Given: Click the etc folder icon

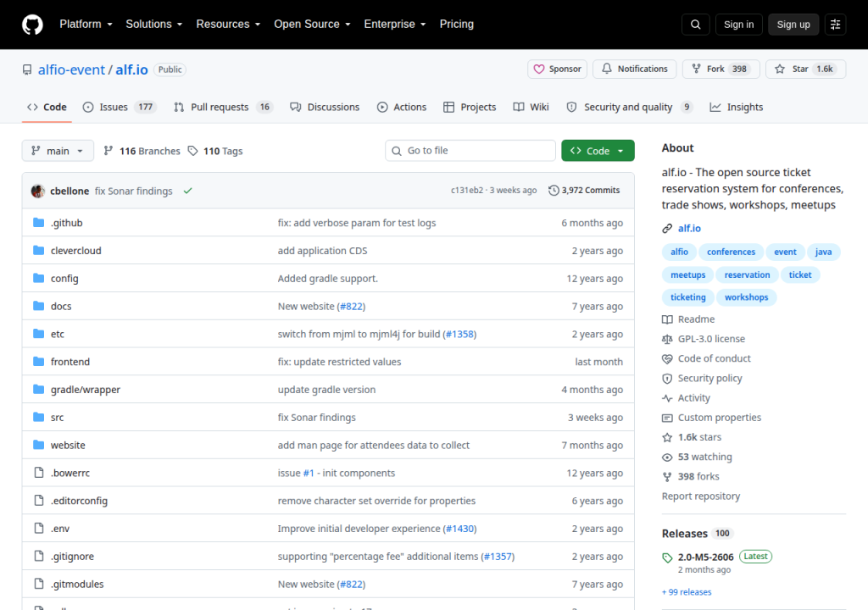Looking at the screenshot, I should [39, 334].
